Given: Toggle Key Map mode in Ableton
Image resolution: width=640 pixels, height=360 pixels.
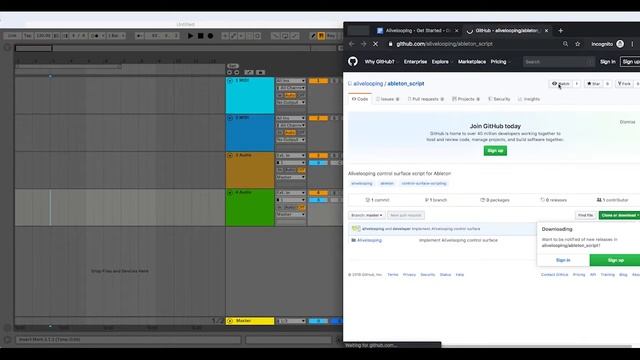Looking at the screenshot, I should (331, 36).
